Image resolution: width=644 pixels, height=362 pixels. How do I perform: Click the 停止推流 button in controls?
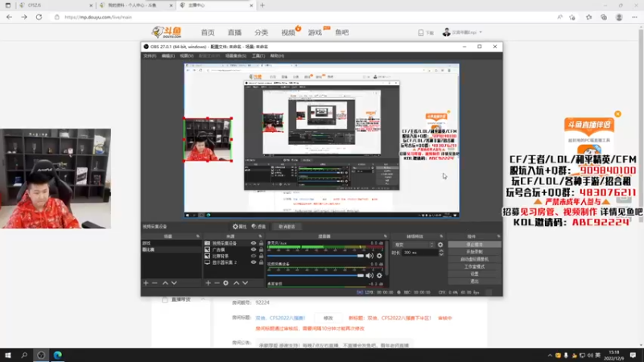pyautogui.click(x=474, y=245)
